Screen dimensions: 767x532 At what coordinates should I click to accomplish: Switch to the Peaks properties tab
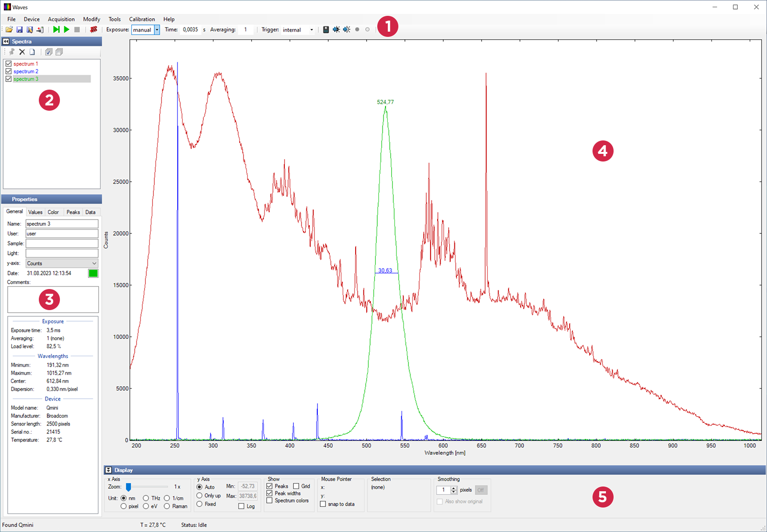point(73,212)
